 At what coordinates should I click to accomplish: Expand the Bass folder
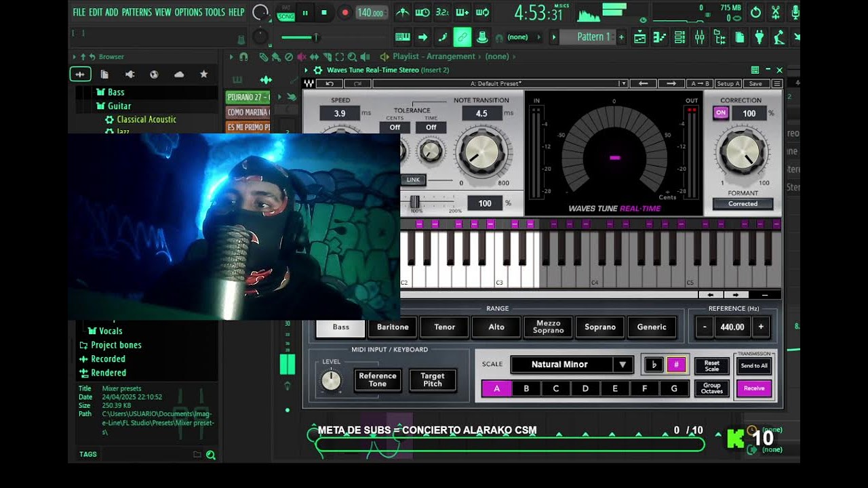tap(111, 92)
